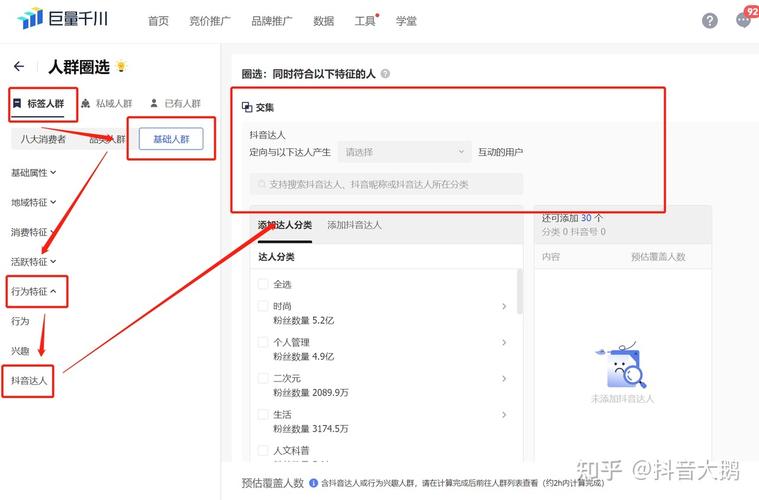Viewport: 759px width, 500px height.
Task: Open the help question mark icon
Action: click(710, 20)
